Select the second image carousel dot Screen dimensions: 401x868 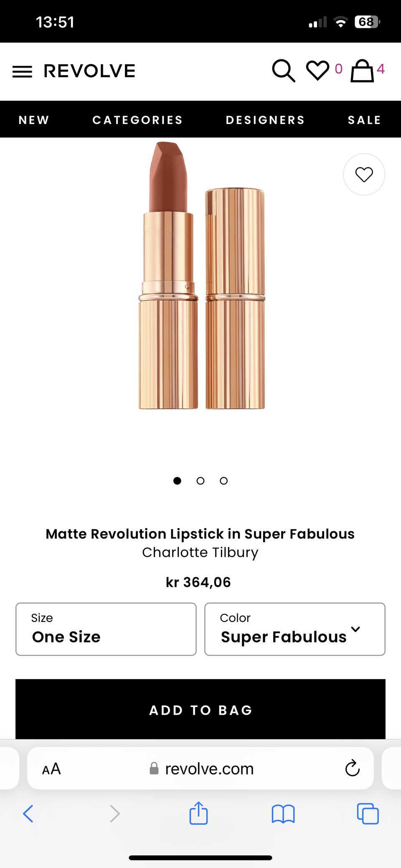(x=200, y=481)
